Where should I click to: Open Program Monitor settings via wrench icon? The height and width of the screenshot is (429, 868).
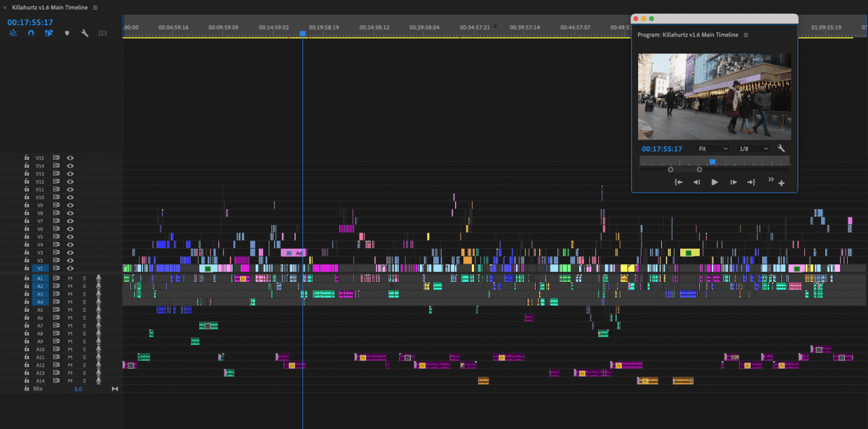click(781, 148)
